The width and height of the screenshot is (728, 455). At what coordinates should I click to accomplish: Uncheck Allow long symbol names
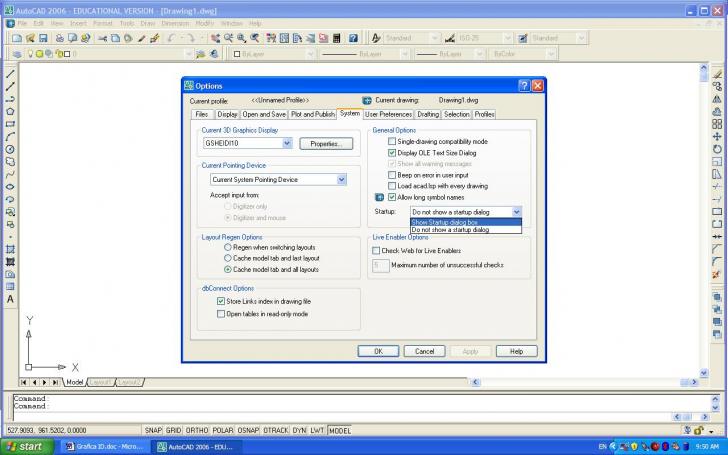coord(392,197)
